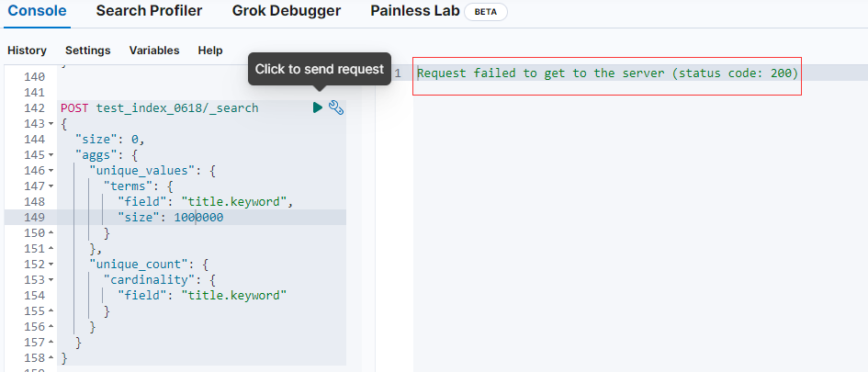Collapse the request body at line 143

[x=51, y=124]
